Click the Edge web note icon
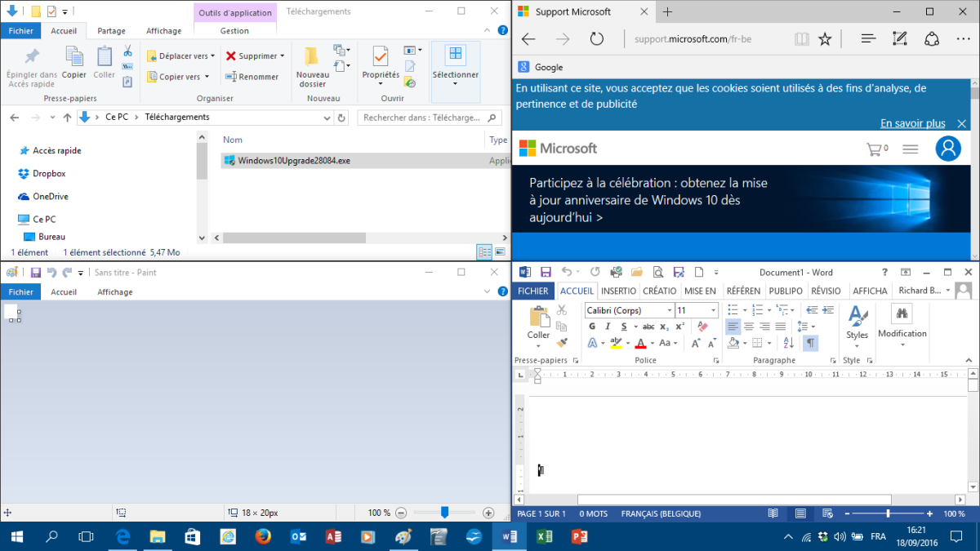The height and width of the screenshot is (551, 980). 900,38
